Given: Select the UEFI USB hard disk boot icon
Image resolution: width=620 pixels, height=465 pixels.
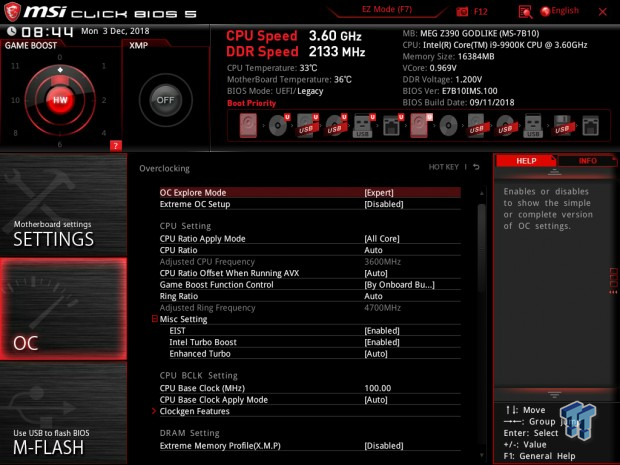Looking at the screenshot, I should 308,126.
